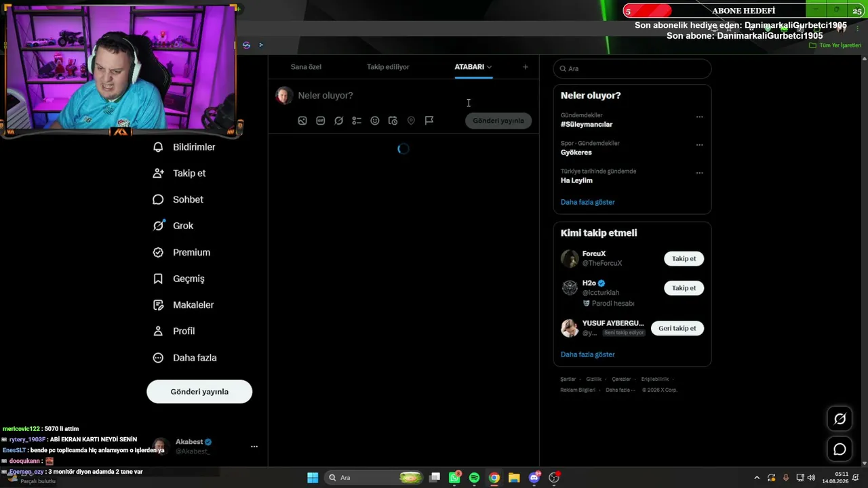Click the flag icon in composer
This screenshot has height=488, width=868.
point(429,121)
